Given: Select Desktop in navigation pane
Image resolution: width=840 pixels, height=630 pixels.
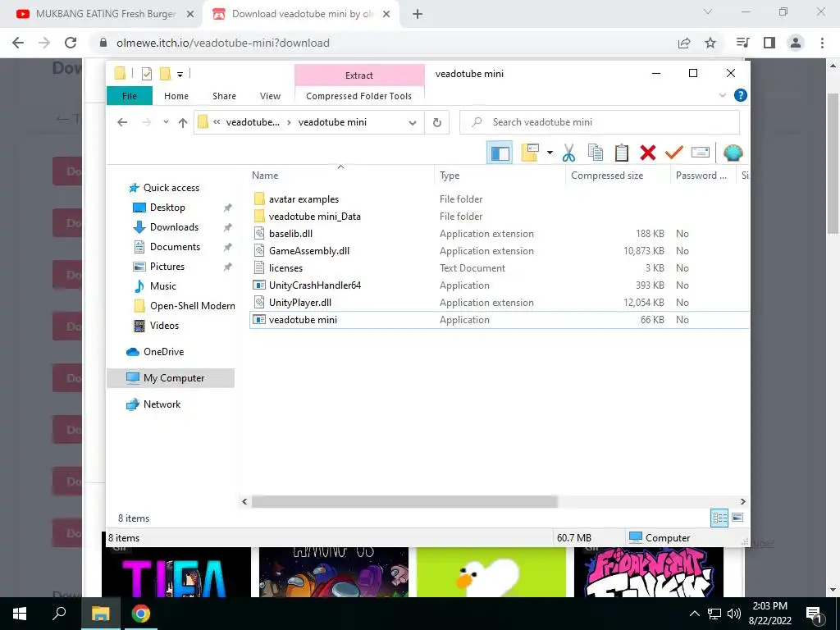Looking at the screenshot, I should tap(167, 208).
